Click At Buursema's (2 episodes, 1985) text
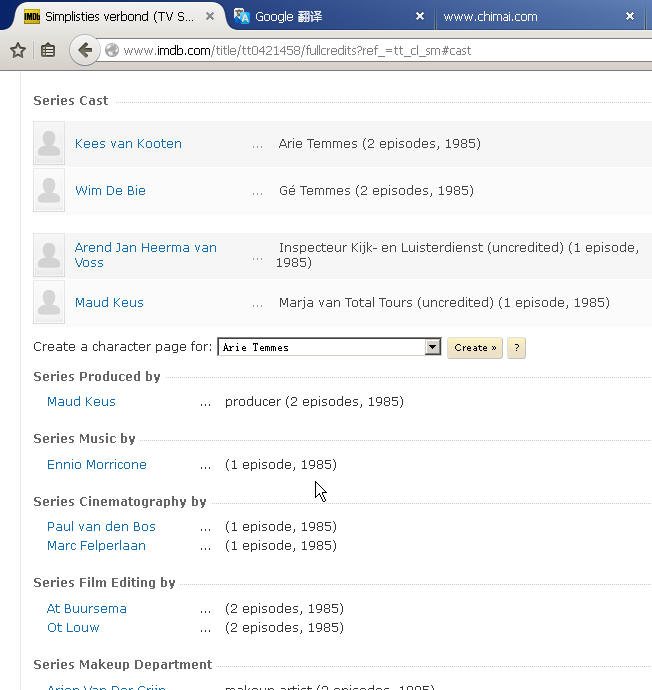 coord(284,609)
